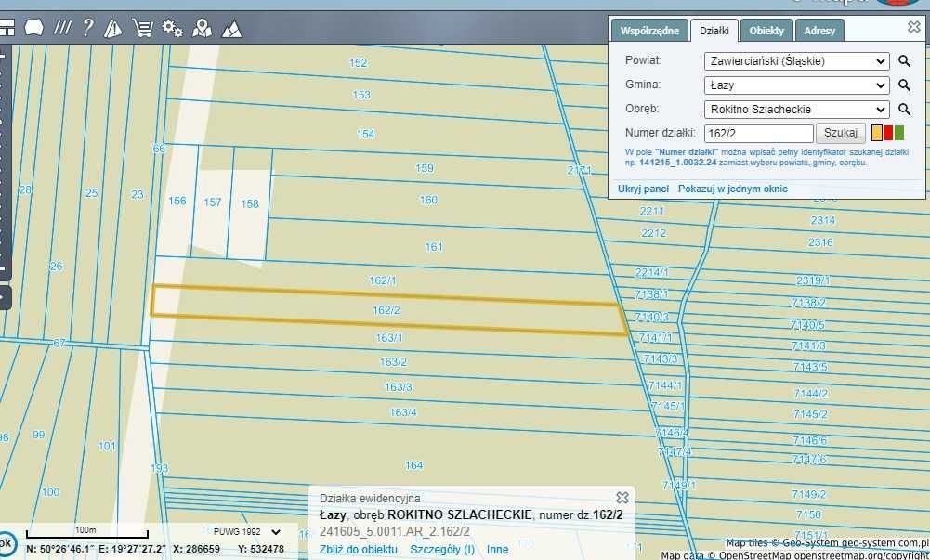
Task: Expand the Powiat dropdown
Action: tap(796, 61)
